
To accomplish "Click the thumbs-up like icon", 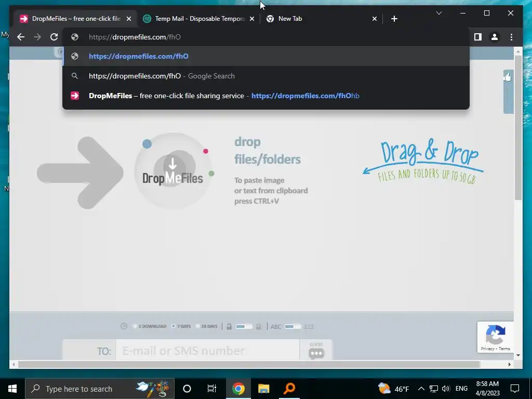I will (508, 77).
